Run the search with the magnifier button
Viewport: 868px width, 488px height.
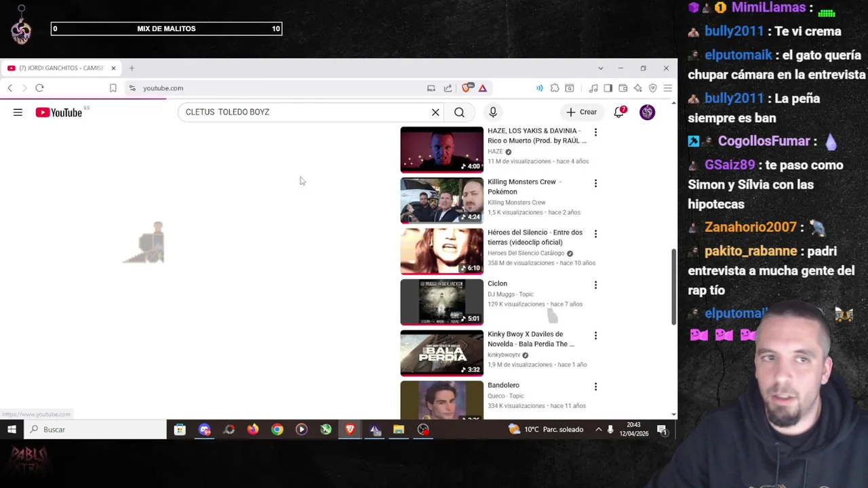pyautogui.click(x=459, y=113)
